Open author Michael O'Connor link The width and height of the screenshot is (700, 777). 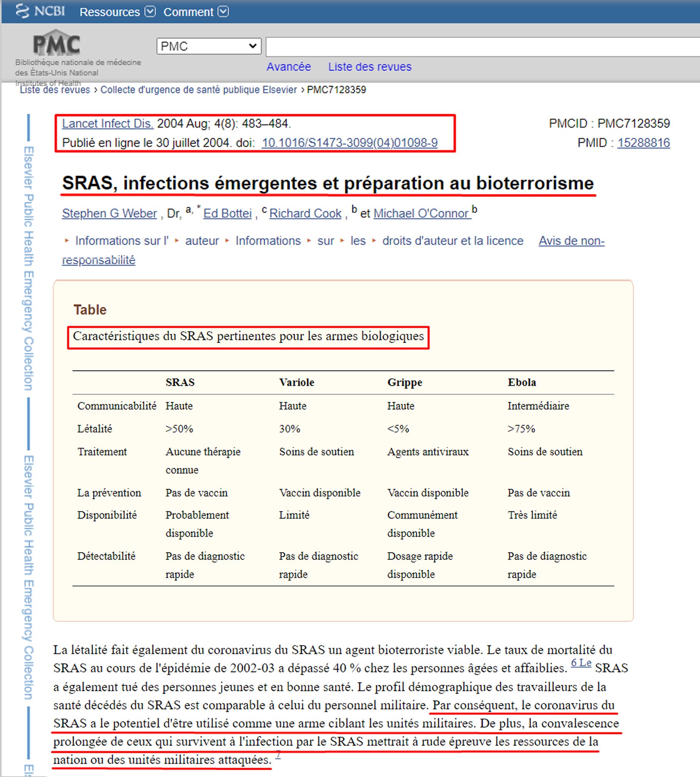[422, 213]
